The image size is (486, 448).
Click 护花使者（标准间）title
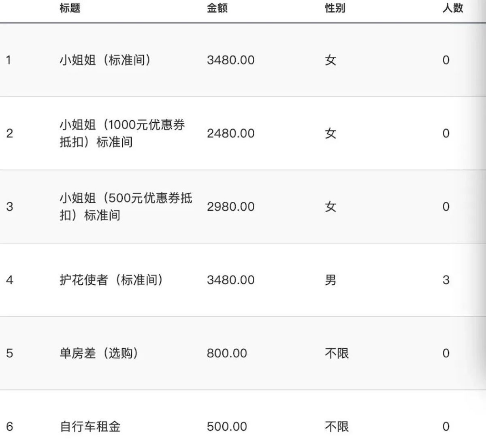pyautogui.click(x=111, y=280)
